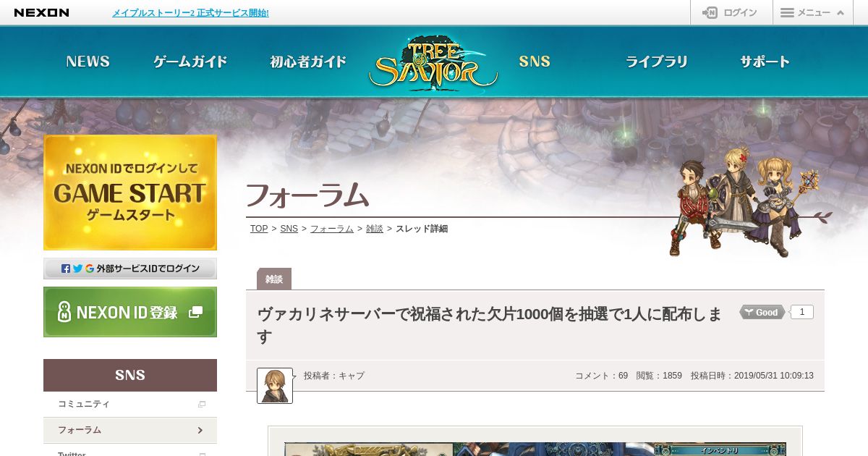Open the ライブラリ menu
The width and height of the screenshot is (868, 456).
click(656, 62)
